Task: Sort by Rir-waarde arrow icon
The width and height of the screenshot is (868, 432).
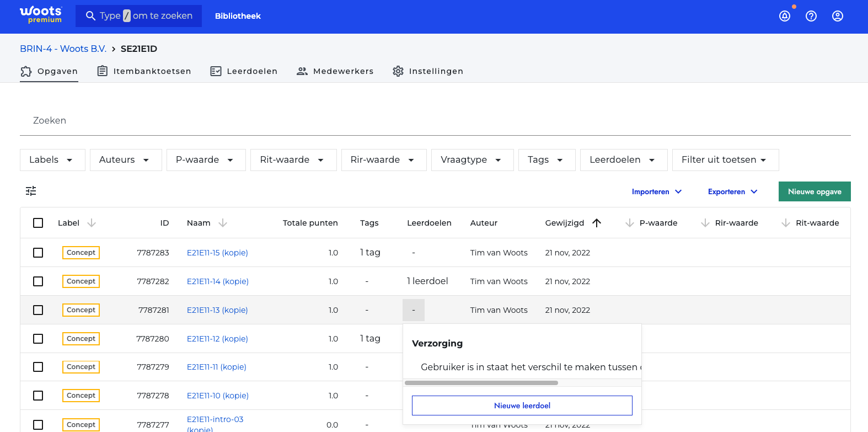Action: (x=705, y=223)
